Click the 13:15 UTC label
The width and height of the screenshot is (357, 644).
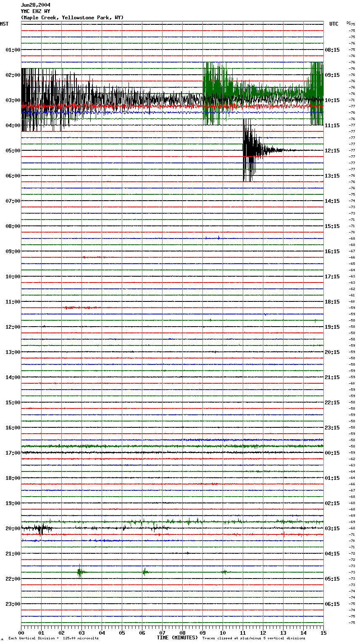[332, 175]
